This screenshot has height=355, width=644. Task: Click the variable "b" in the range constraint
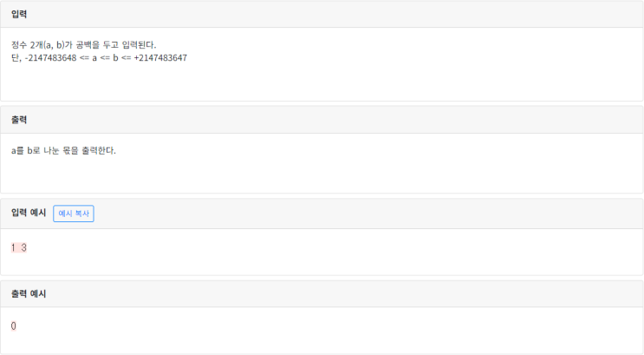click(x=117, y=58)
